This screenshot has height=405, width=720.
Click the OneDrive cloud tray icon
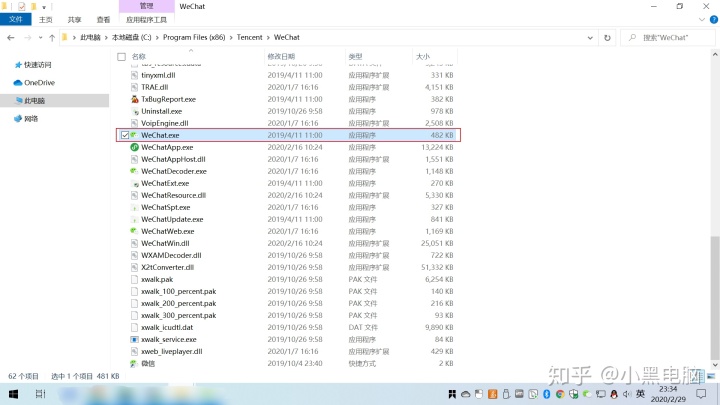465,394
